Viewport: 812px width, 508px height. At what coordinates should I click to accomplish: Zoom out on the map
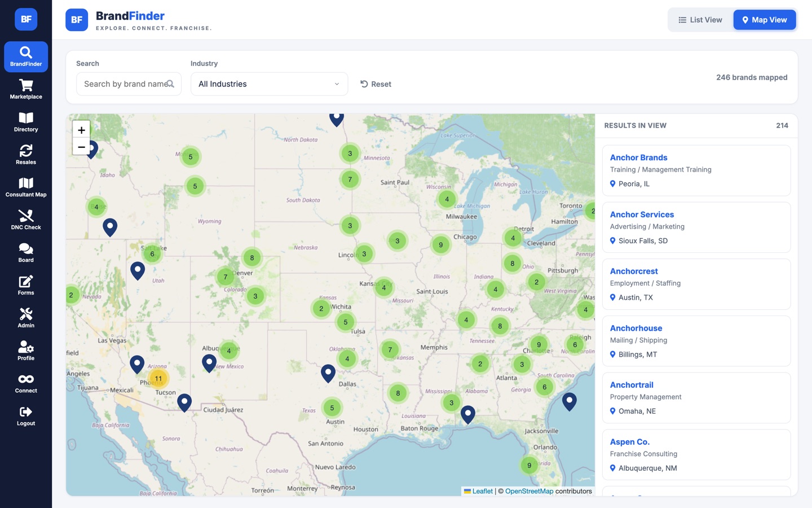click(x=81, y=147)
